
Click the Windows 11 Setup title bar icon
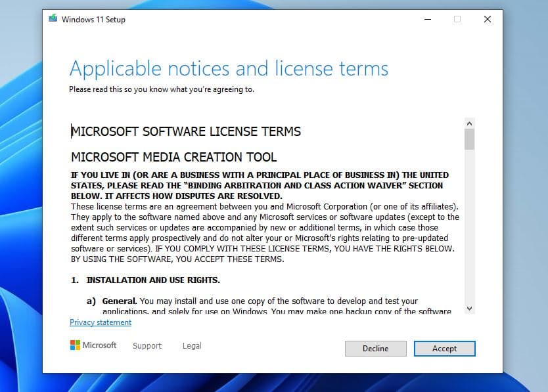pos(53,18)
